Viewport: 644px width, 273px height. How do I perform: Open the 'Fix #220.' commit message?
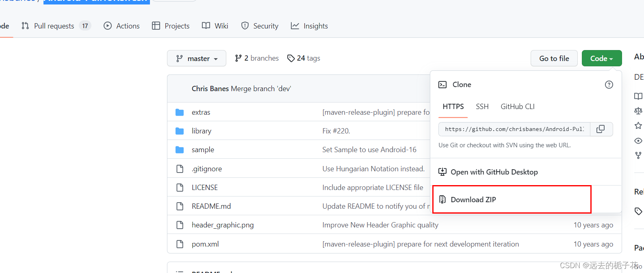click(336, 131)
